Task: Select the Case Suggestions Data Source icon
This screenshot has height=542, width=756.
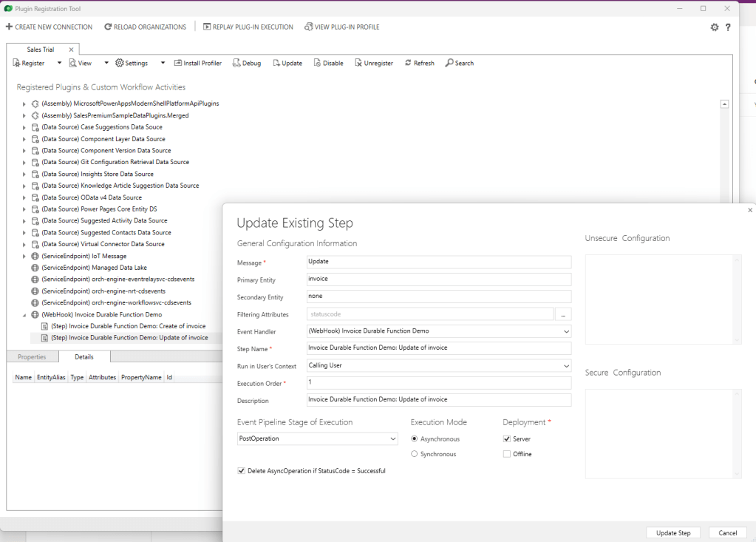Action: pos(35,127)
